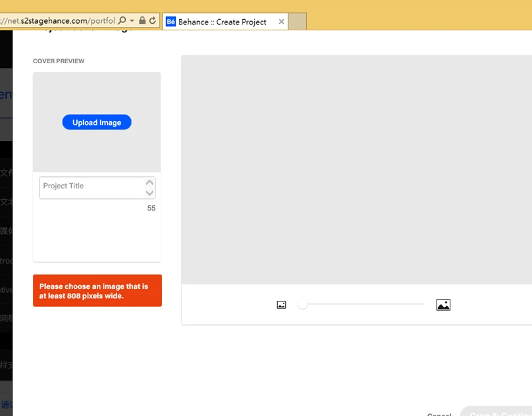Click the large image zoom-in icon
The image size is (532, 416).
pos(443,305)
